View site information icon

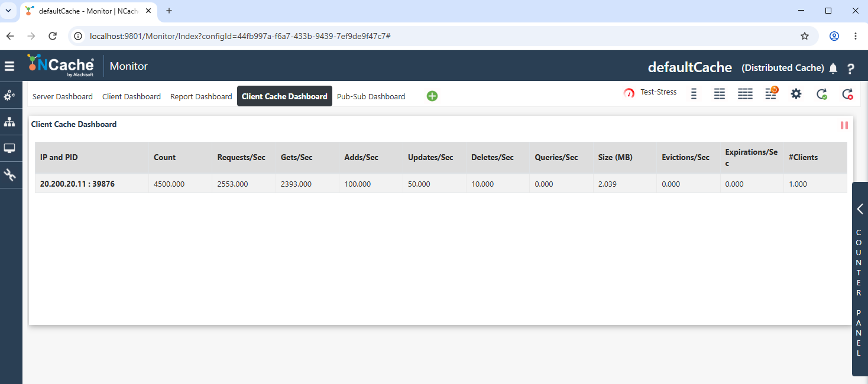[x=77, y=36]
